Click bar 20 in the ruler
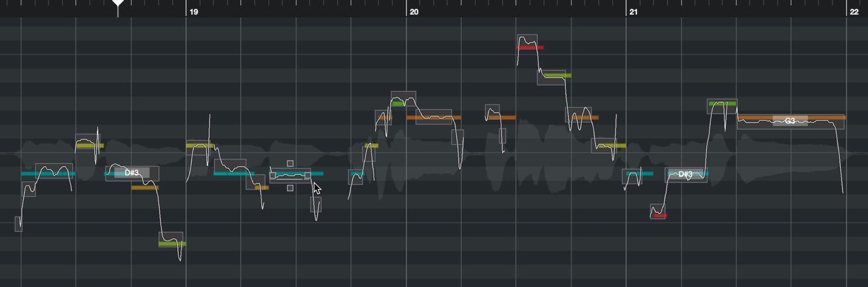The image size is (868, 287). click(414, 12)
